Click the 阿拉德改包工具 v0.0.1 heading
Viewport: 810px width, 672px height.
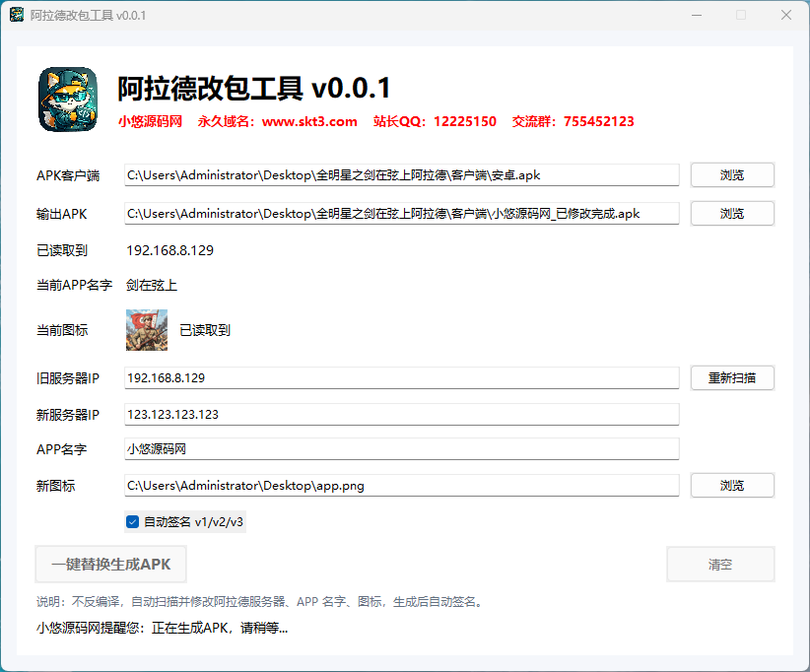pyautogui.click(x=254, y=88)
